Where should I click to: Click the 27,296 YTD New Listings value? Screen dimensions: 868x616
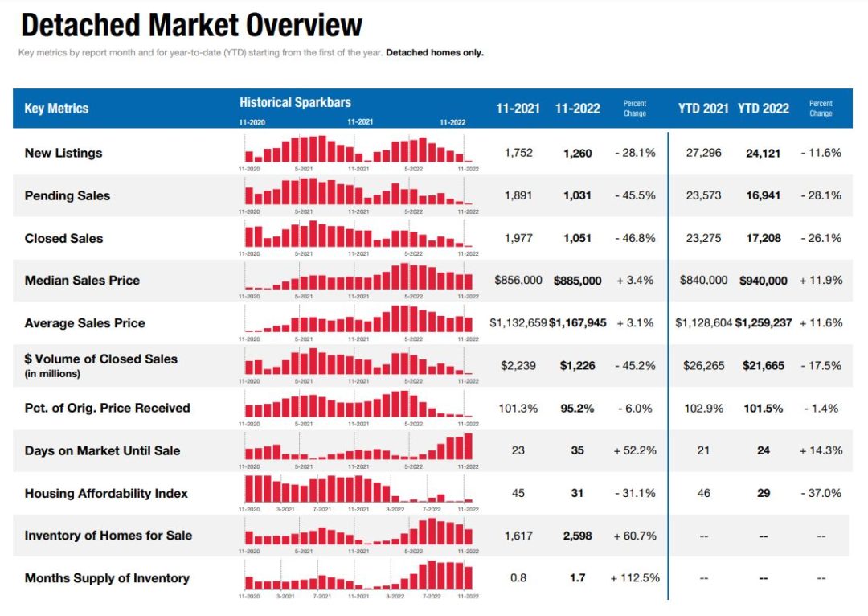coord(703,153)
